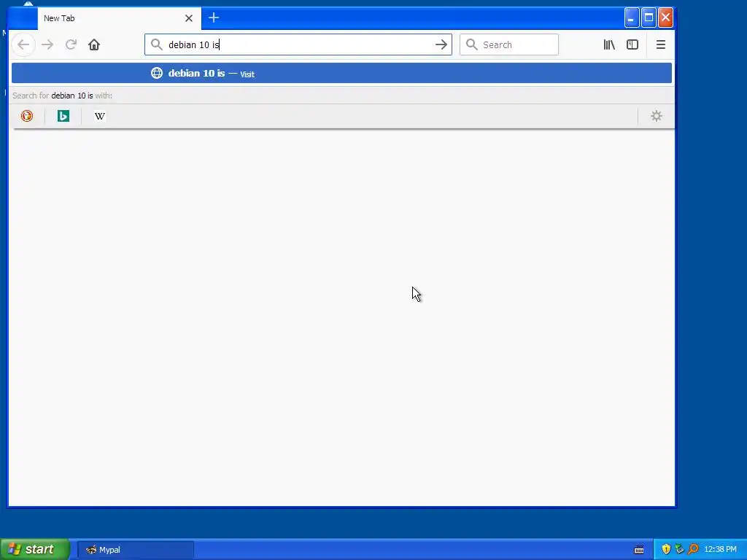747x560 pixels.
Task: Close the Mypal browser window
Action: [x=665, y=18]
